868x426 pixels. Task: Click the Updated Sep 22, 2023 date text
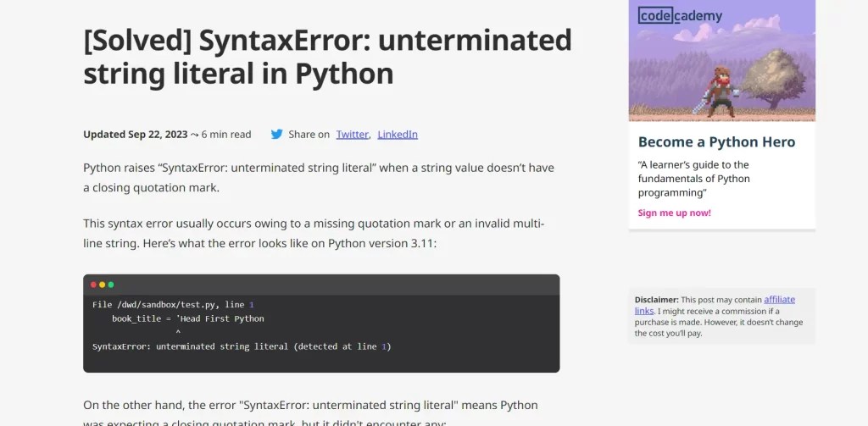[135, 135]
